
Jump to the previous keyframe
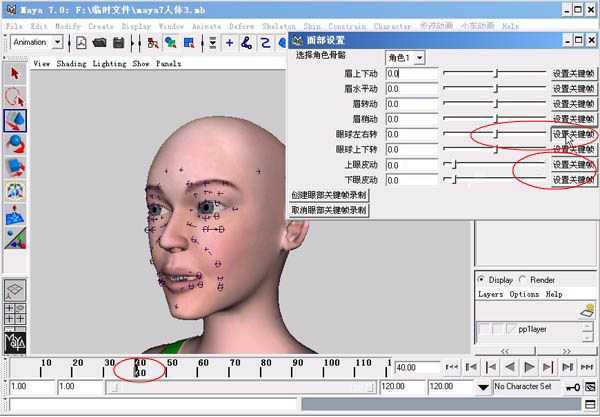(x=491, y=367)
